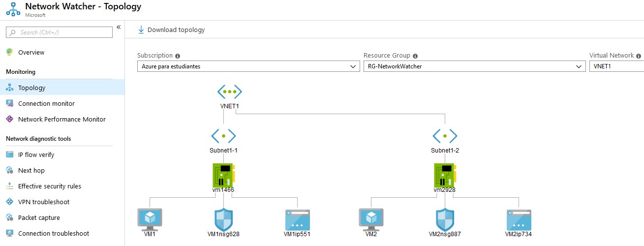The height and width of the screenshot is (246, 644).
Task: Open the Subscription dropdown
Action: click(x=248, y=66)
